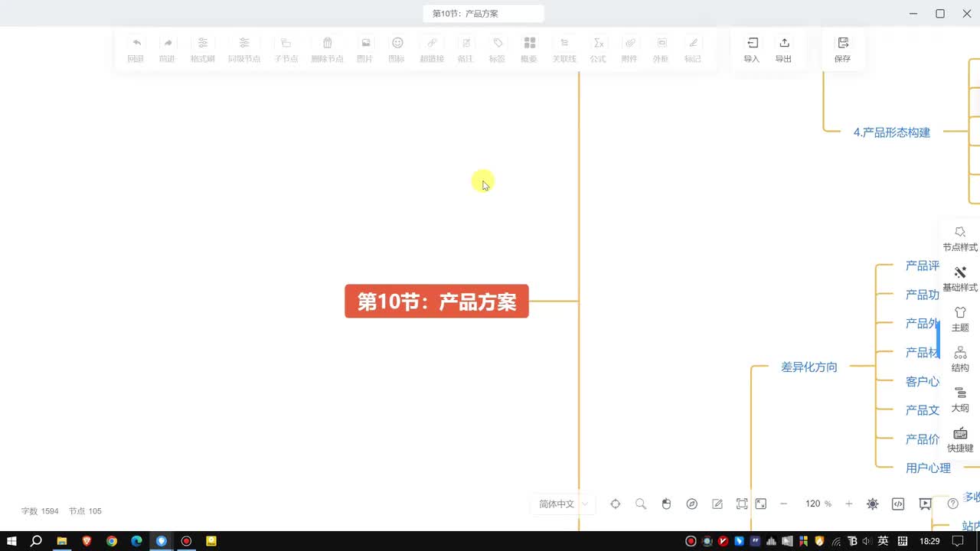Click the fit-to-canvas icon
This screenshot has height=551, width=980.
click(742, 504)
